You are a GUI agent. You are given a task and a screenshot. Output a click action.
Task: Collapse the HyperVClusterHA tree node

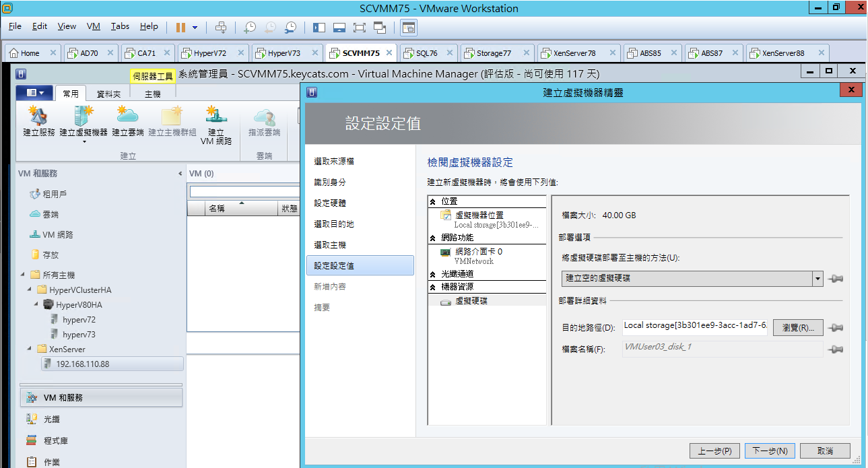click(x=30, y=290)
